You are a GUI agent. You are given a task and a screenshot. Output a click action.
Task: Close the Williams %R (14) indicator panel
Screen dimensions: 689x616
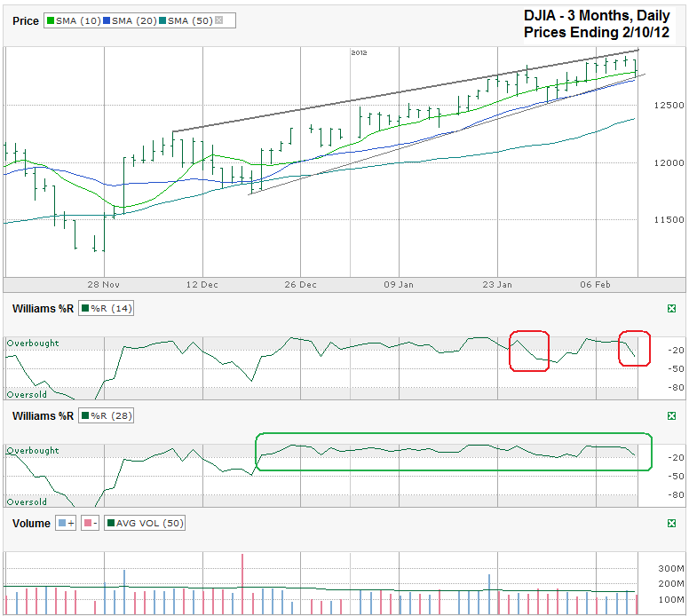[x=671, y=308]
